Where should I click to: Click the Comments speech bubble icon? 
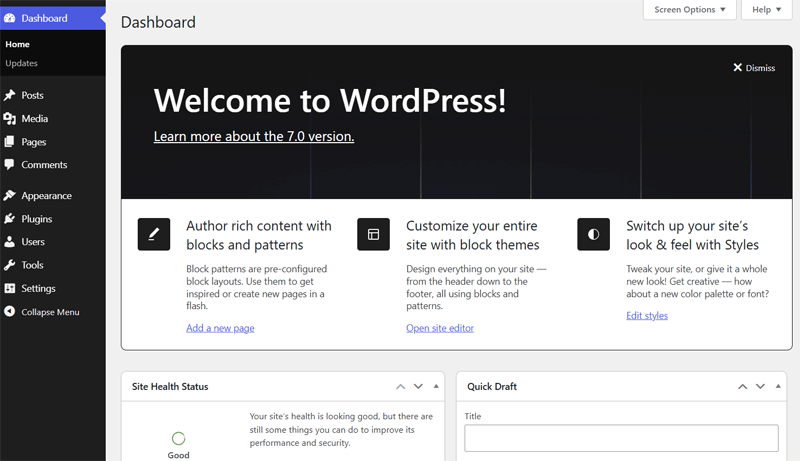(x=10, y=165)
